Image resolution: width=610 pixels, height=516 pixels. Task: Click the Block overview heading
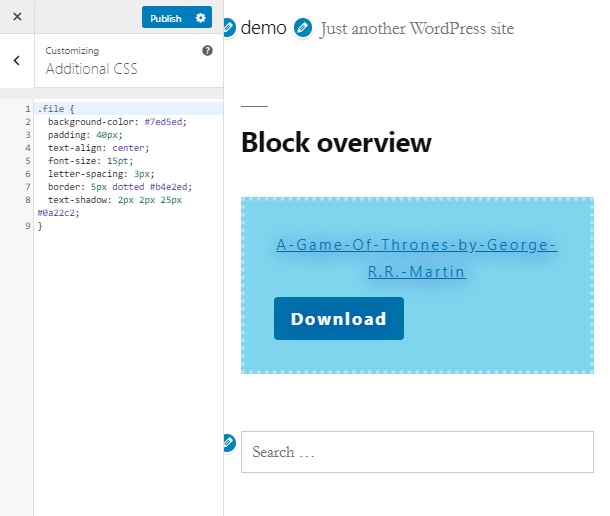tap(337, 142)
